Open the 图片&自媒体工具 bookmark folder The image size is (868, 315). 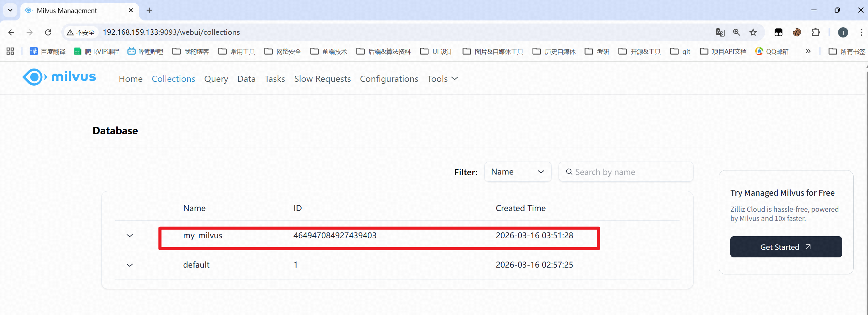click(493, 51)
